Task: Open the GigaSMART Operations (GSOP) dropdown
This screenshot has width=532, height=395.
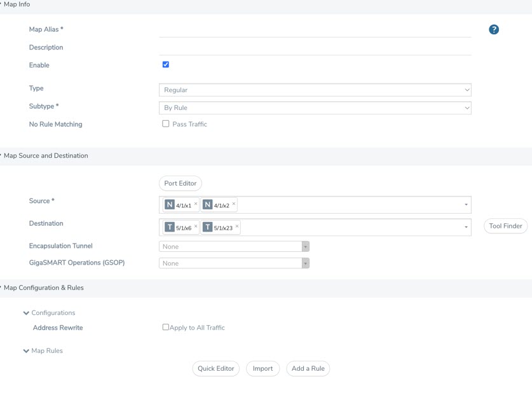Action: [233, 263]
